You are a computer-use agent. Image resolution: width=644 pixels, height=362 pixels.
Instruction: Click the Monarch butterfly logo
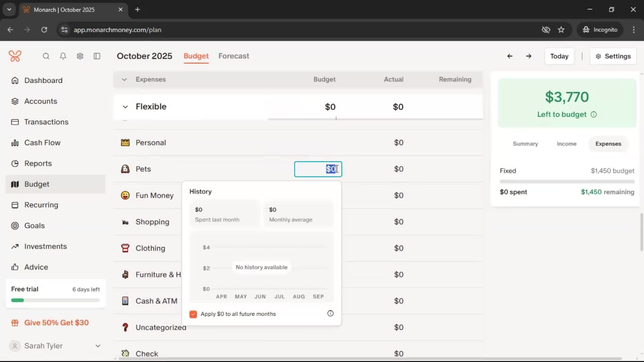[x=15, y=56]
